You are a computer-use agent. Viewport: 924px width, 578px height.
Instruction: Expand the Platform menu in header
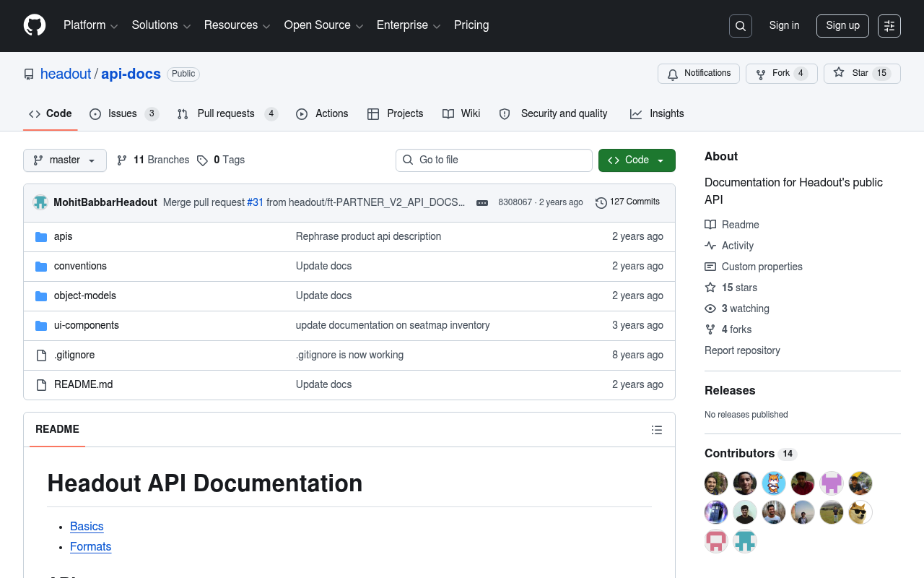coord(90,25)
